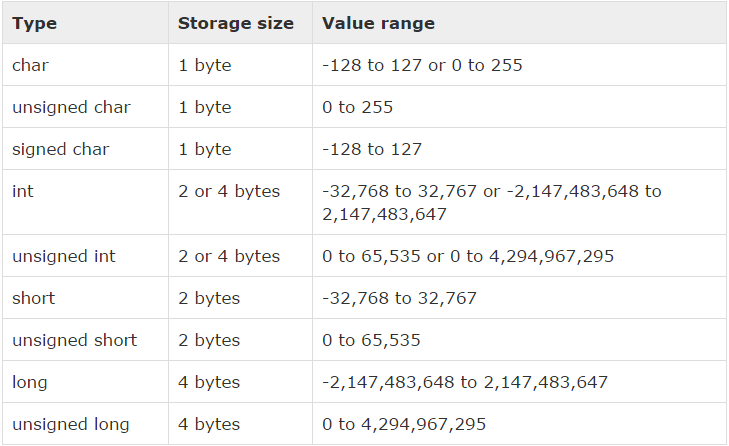The height and width of the screenshot is (446, 729).
Task: Click value range "-128 to 127 or 0 to 255"
Action: pos(422,65)
